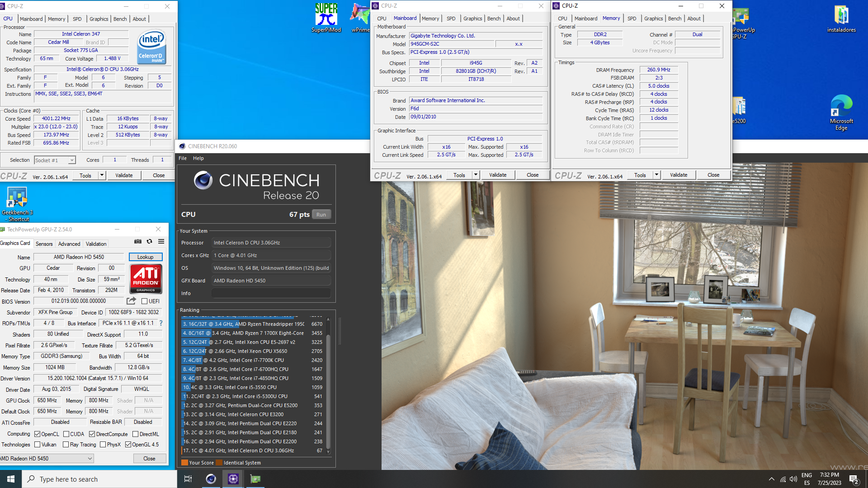Switch to CPU-Z taskbar icon

pyautogui.click(x=233, y=479)
